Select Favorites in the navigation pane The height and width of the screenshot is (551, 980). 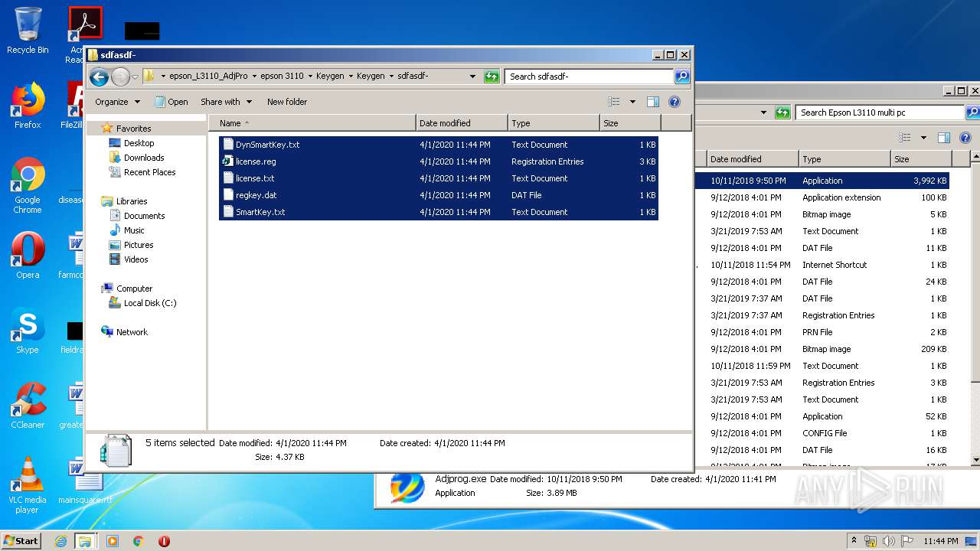click(133, 129)
